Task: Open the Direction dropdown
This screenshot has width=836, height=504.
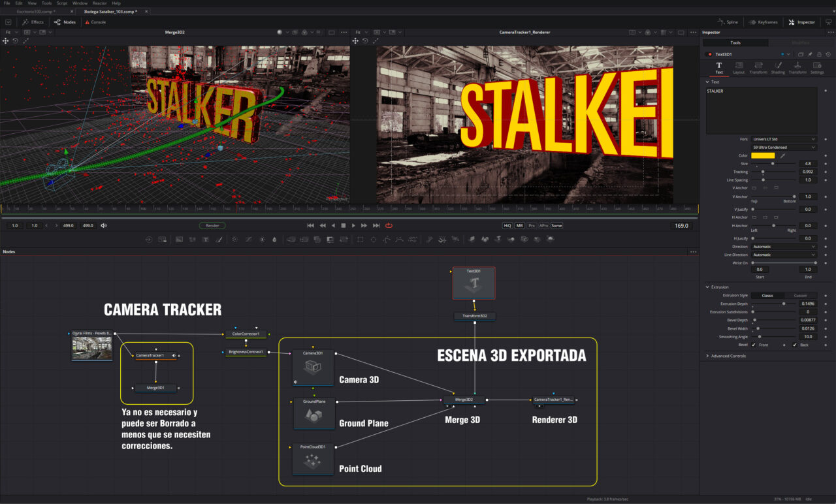Action: [784, 247]
